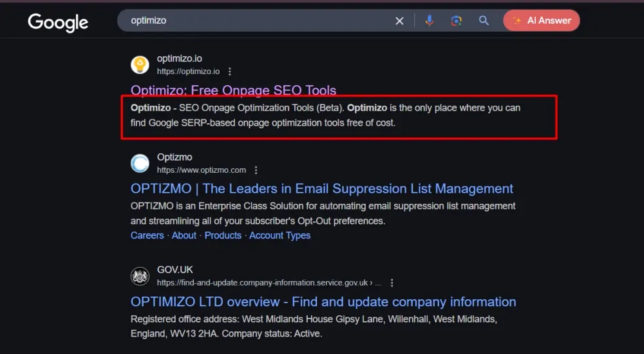Viewport: 644px width, 354px height.
Task: Click into the search field containing optimizo
Action: tap(258, 21)
